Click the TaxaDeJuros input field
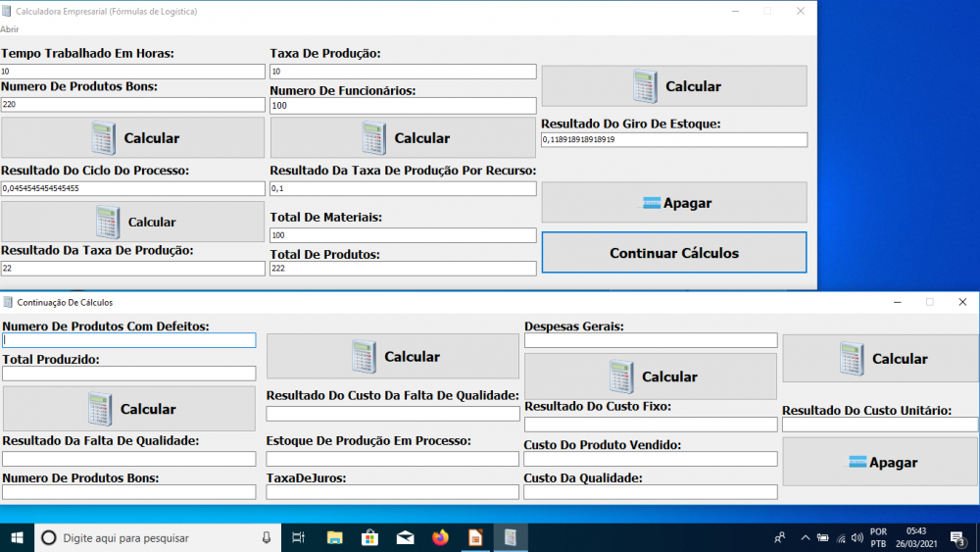The image size is (980, 552). coord(393,492)
